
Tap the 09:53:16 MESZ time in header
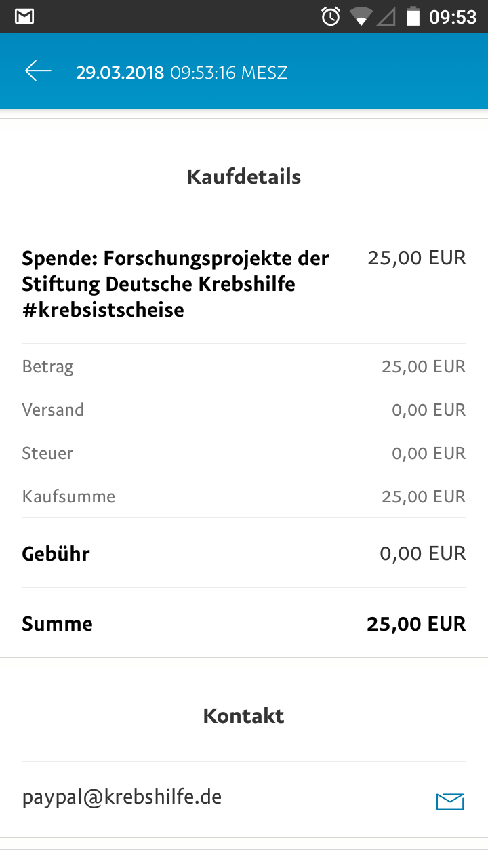(x=229, y=73)
